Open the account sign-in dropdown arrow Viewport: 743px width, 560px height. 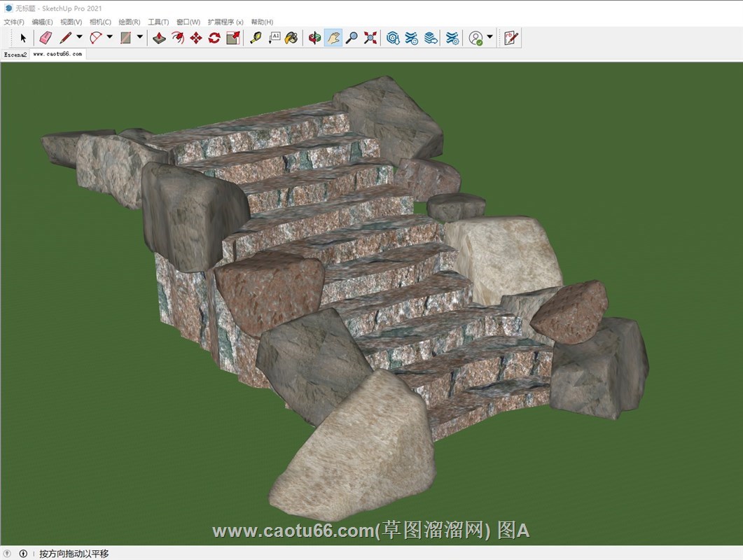coord(489,38)
